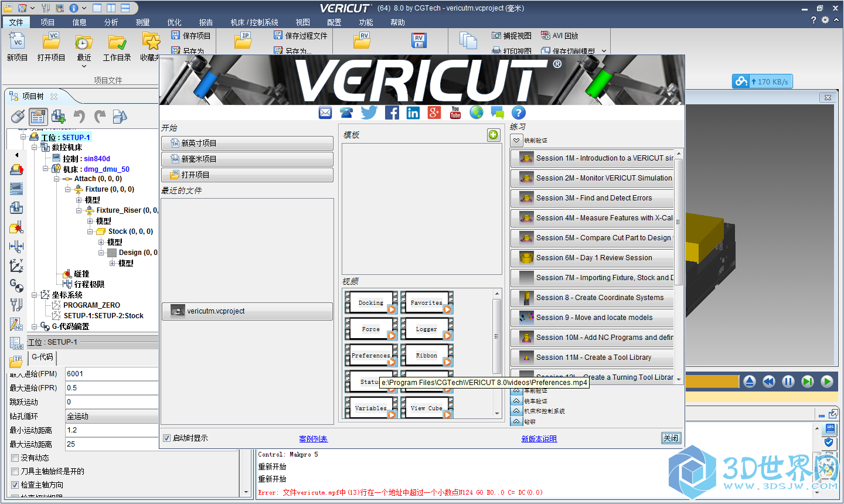The image size is (844, 504).
Task: Open the 机床/控制系统 ribbon tab
Action: [254, 22]
